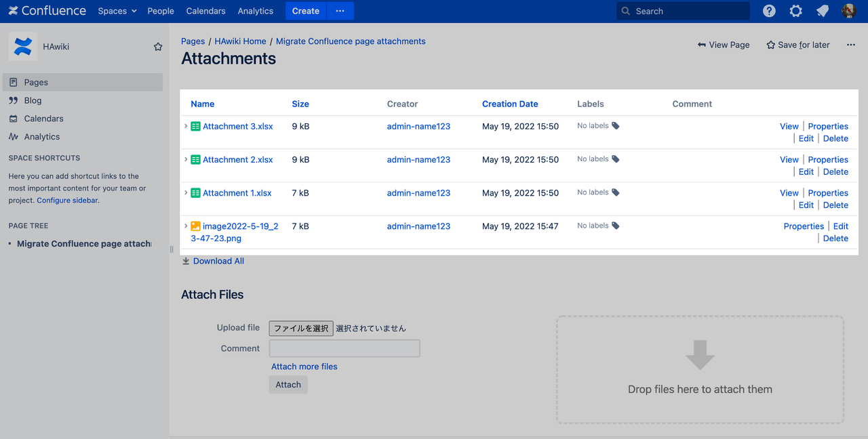868x439 pixels.
Task: Open the notifications icon in header
Action: click(823, 11)
